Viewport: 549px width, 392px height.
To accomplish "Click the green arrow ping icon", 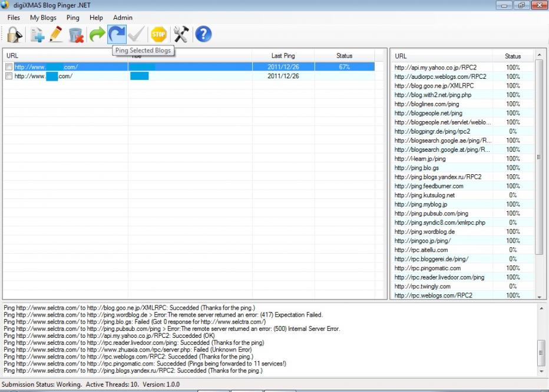I will click(x=97, y=34).
